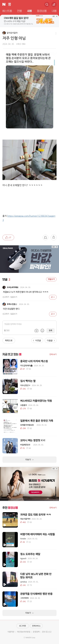This screenshot has width=59, height=644.
Task: Click the comment text input field
Action: [29, 324]
